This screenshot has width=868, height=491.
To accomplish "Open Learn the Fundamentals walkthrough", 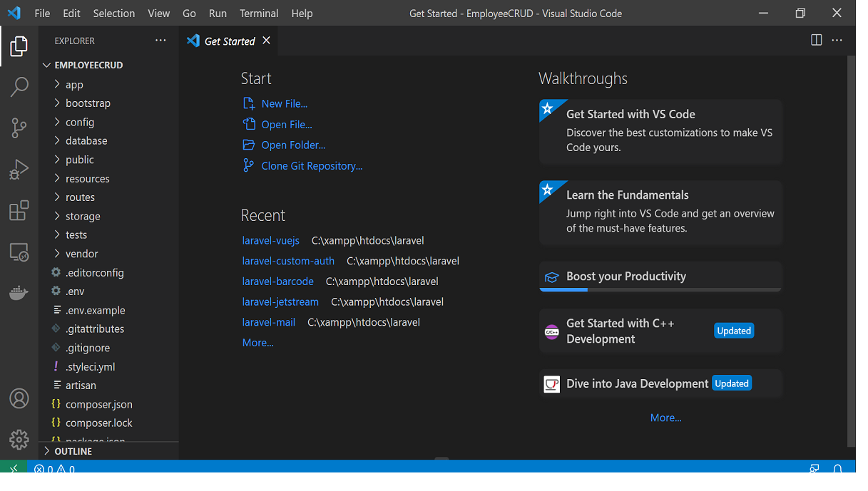I will click(x=661, y=212).
